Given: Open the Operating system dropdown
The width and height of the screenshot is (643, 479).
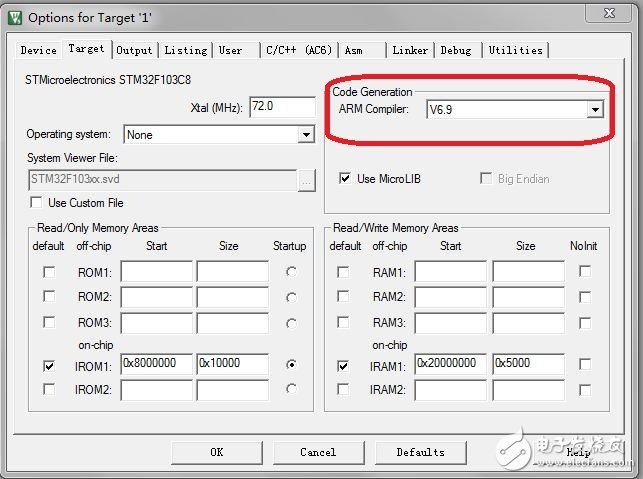Looking at the screenshot, I should tap(306, 135).
